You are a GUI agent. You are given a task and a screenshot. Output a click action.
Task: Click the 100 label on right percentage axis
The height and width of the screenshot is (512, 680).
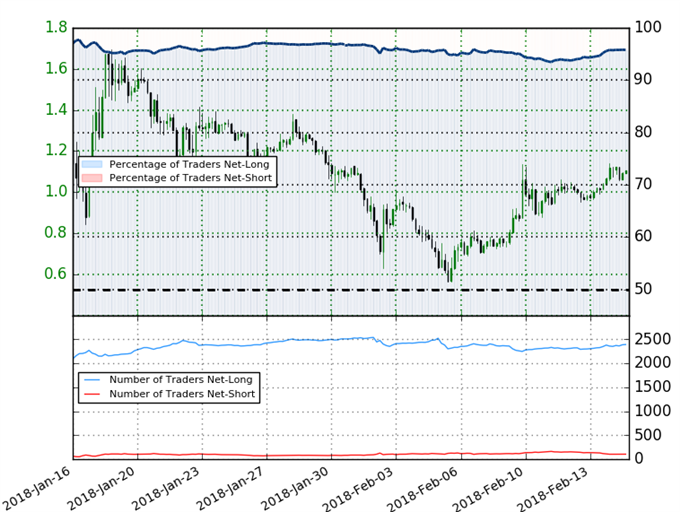tap(648, 27)
